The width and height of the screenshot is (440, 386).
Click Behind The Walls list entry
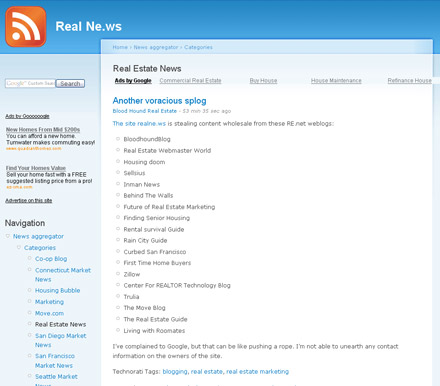[x=148, y=196]
